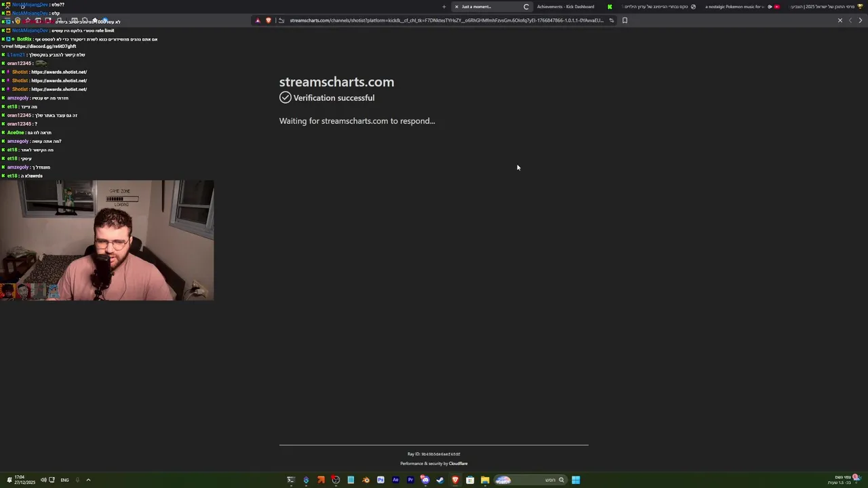This screenshot has height=488, width=868.
Task: Open the discord.gg invite link in chat
Action: pyautogui.click(x=45, y=46)
